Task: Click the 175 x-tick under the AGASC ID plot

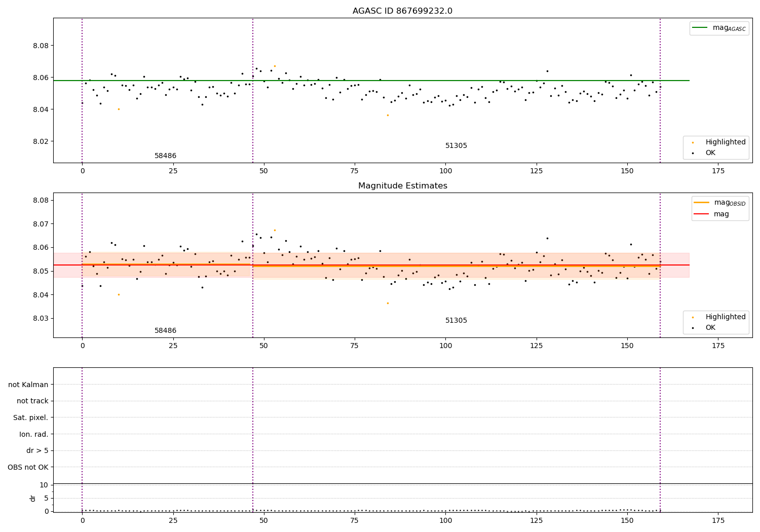Action: coord(718,171)
